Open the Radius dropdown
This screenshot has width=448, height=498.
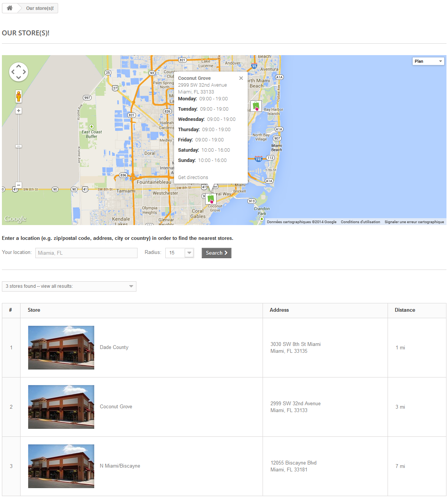click(x=180, y=253)
